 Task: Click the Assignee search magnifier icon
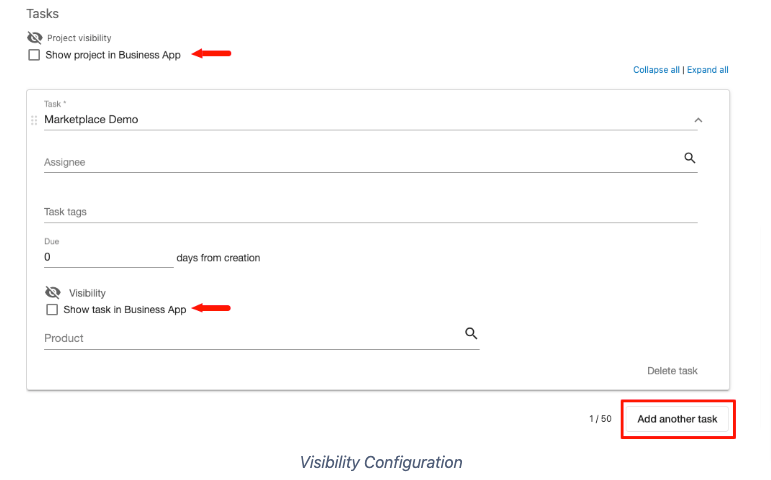coord(689,158)
